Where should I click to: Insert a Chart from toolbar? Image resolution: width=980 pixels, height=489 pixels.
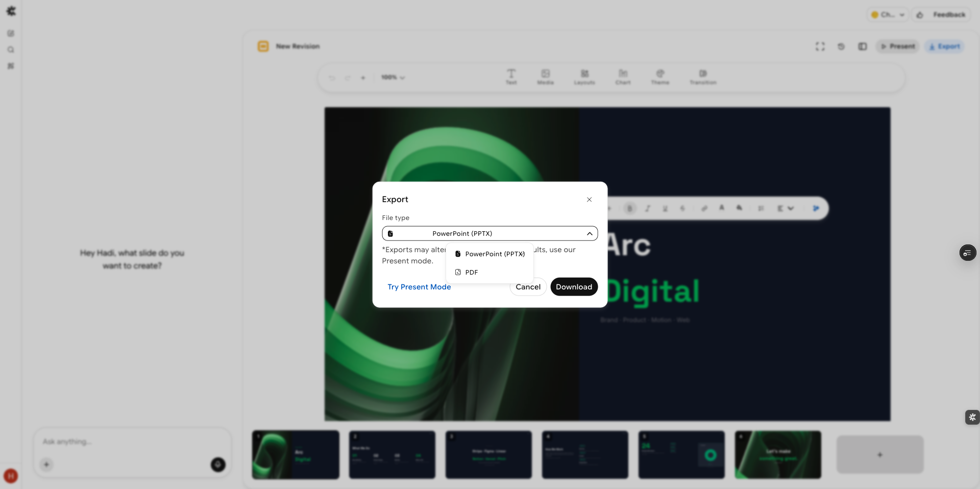[x=623, y=77]
